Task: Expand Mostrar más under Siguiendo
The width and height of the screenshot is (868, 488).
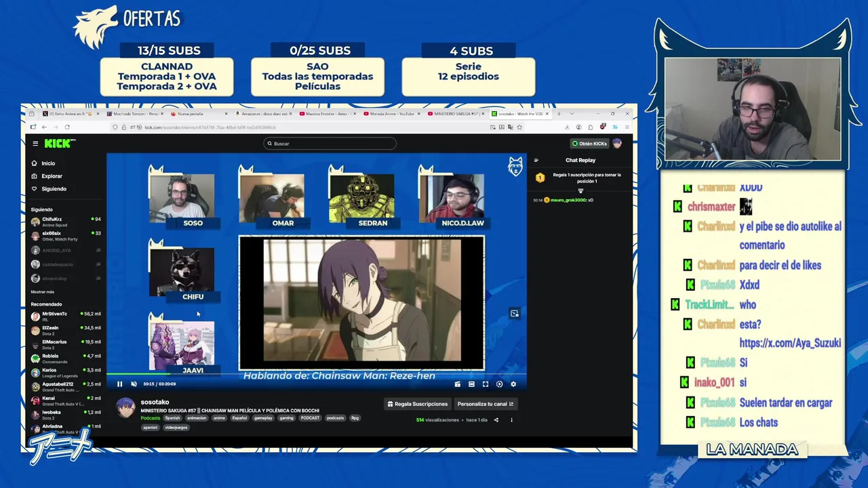Action: tap(42, 292)
